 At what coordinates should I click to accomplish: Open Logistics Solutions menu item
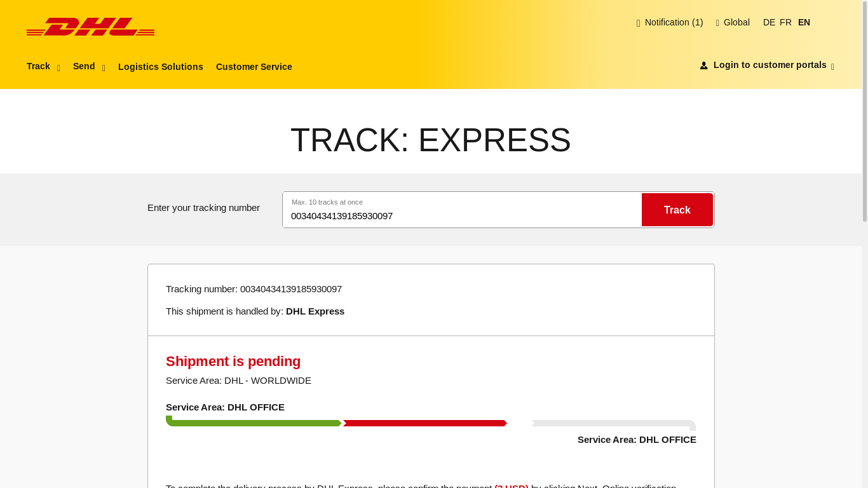[161, 67]
